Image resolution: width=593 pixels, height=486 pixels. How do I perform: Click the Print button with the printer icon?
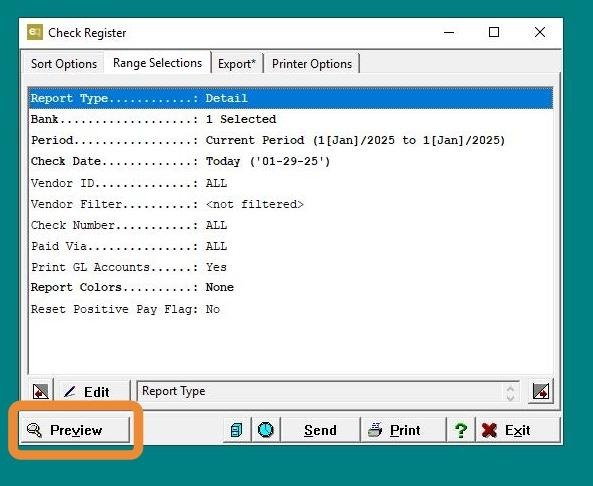click(x=403, y=430)
